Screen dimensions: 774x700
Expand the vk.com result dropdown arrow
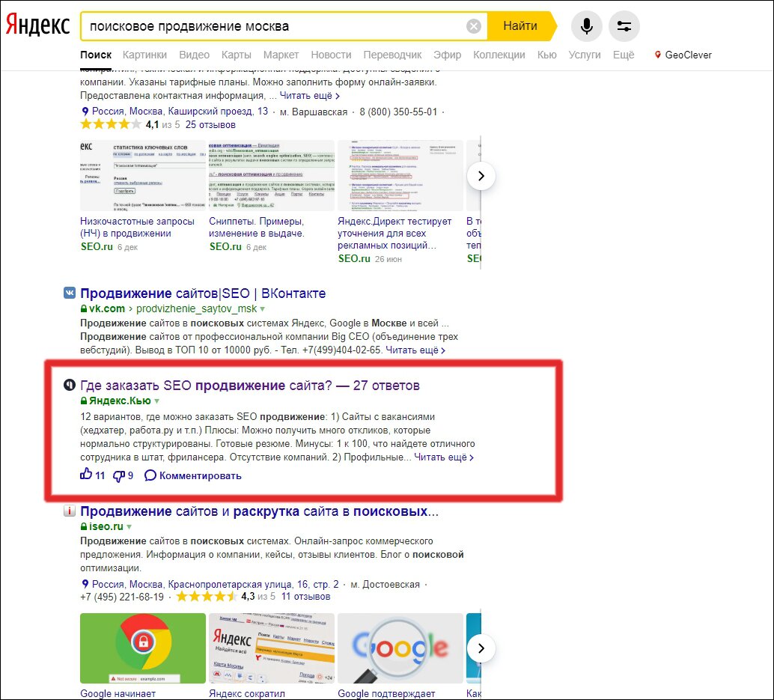click(x=262, y=309)
